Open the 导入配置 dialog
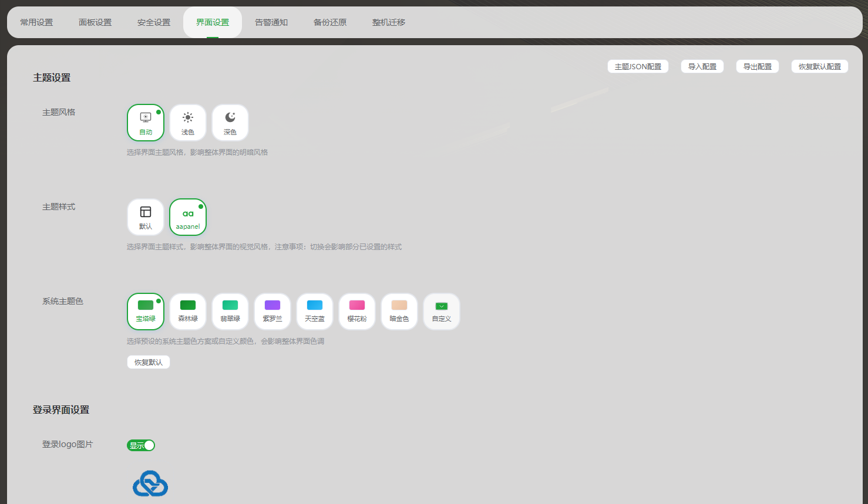 point(702,66)
